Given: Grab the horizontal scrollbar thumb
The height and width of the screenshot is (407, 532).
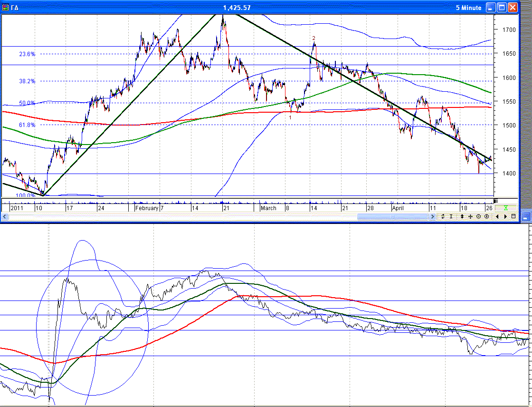Looking at the screenshot, I should pos(392,217).
